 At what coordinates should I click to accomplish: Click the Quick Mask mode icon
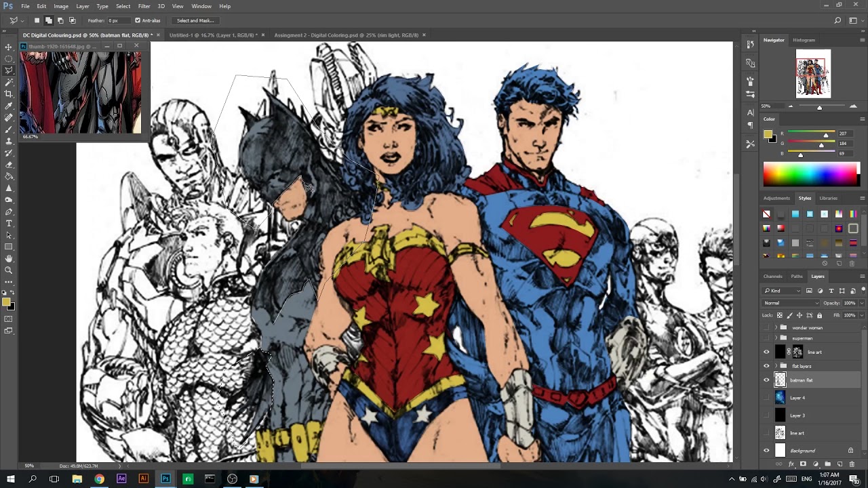coord(9,319)
